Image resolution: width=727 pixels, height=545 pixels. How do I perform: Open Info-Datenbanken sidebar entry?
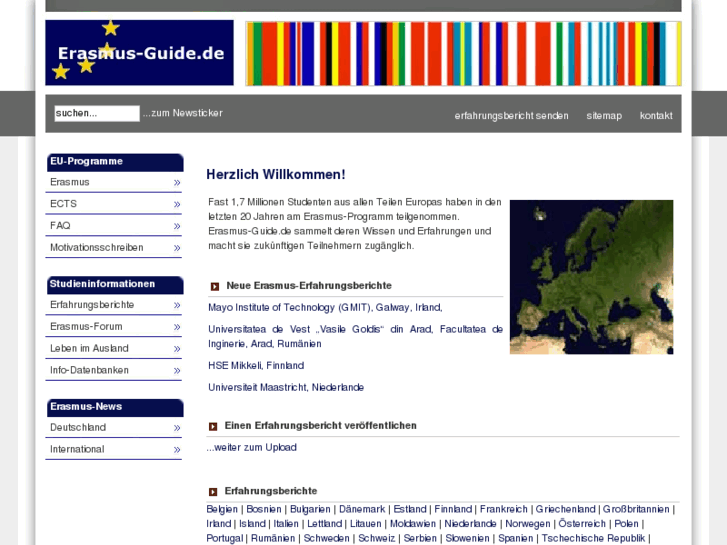click(89, 370)
